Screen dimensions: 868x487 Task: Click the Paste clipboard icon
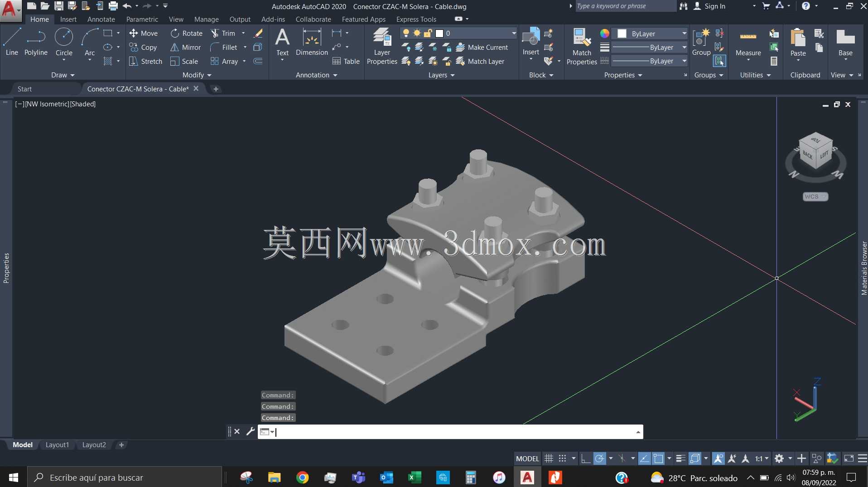(798, 37)
